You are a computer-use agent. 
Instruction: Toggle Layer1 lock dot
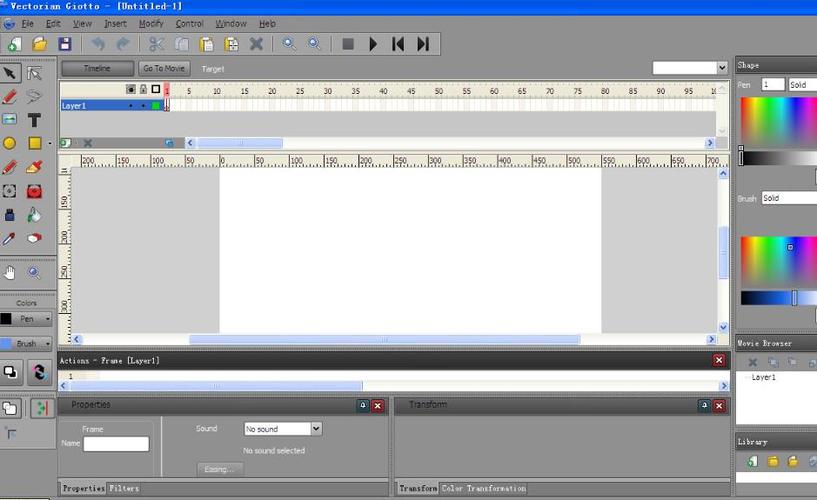[143, 105]
